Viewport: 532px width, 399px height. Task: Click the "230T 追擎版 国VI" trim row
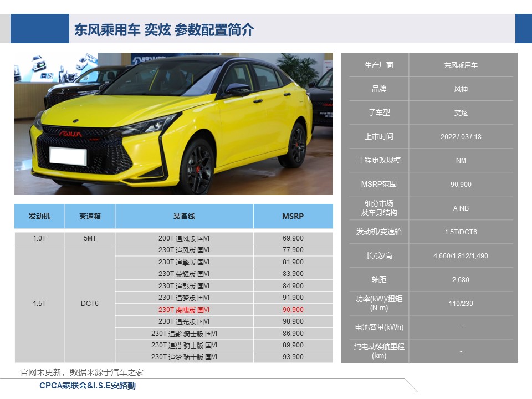coord(184,262)
